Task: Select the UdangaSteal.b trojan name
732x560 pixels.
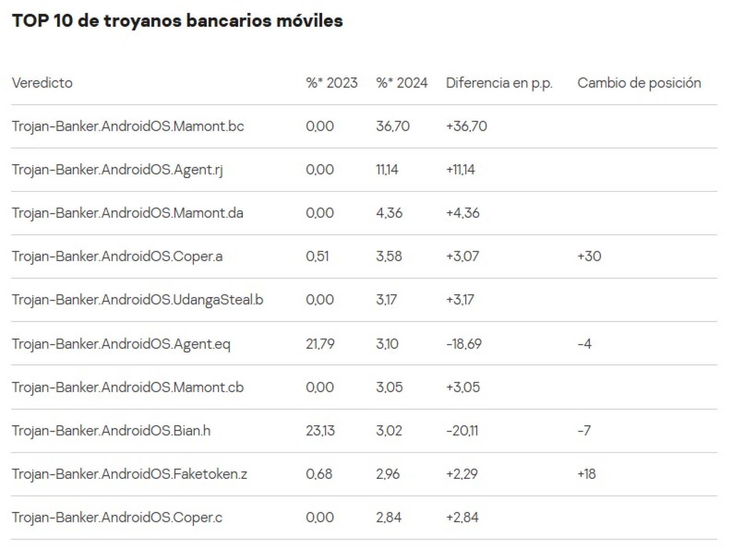Action: point(137,300)
